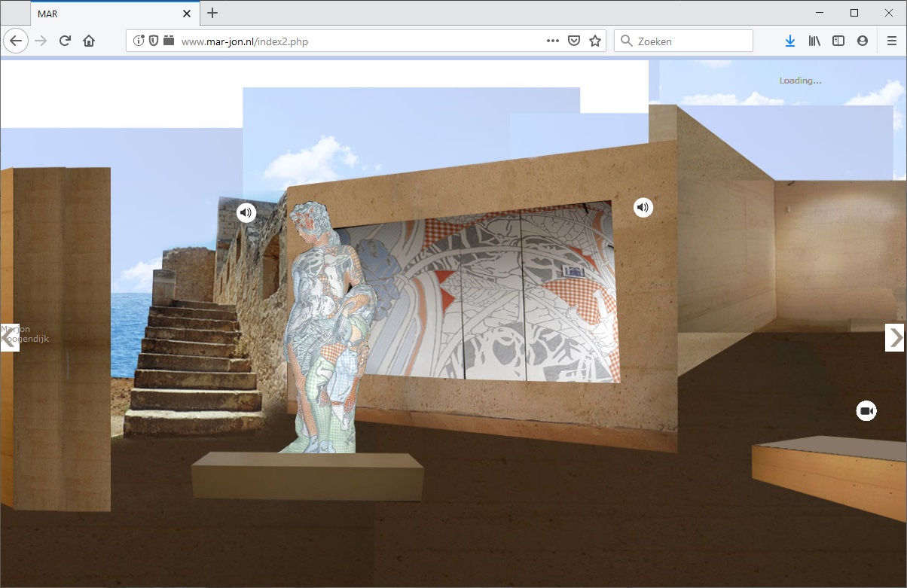The width and height of the screenshot is (907, 588).
Task: Select the MAR tab
Action: tap(105, 14)
